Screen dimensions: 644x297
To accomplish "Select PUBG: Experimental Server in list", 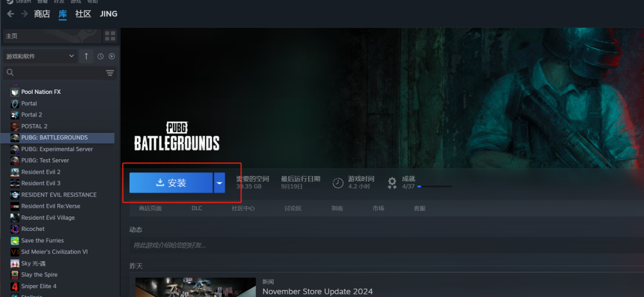I will click(57, 149).
